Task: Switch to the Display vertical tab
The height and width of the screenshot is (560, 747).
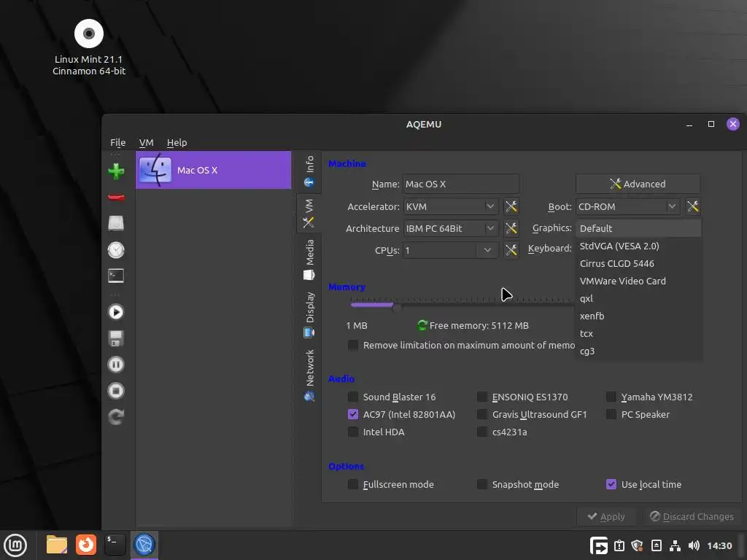Action: click(309, 314)
